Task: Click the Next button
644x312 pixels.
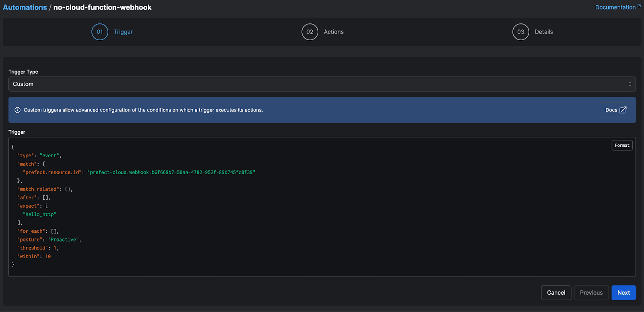Action: (623, 293)
